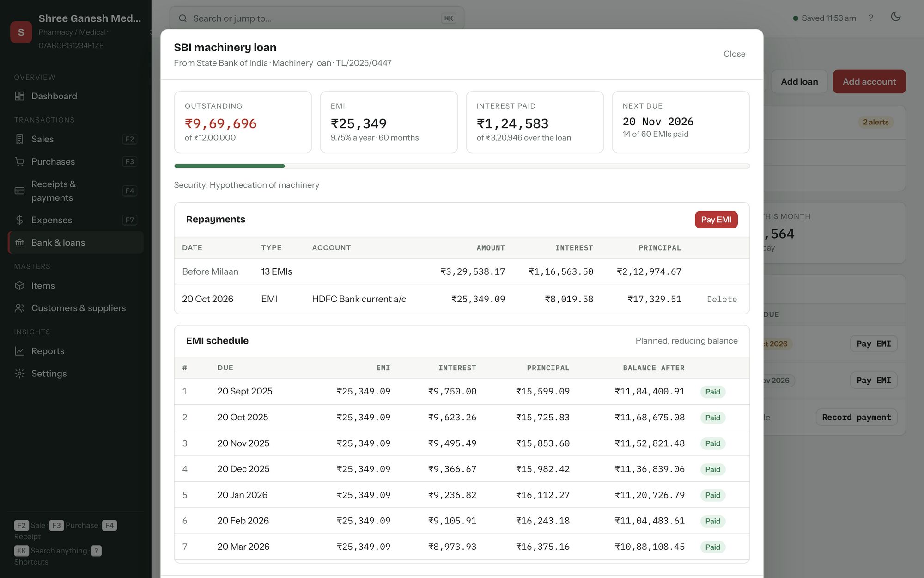Delete the 20 Oct 2026 repayment
This screenshot has height=578, width=924.
[x=722, y=299]
